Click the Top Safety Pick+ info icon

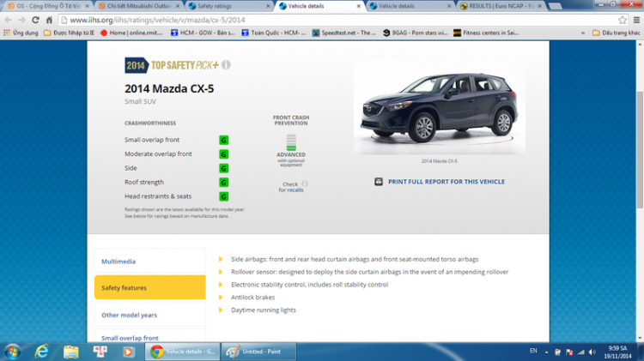tap(227, 65)
